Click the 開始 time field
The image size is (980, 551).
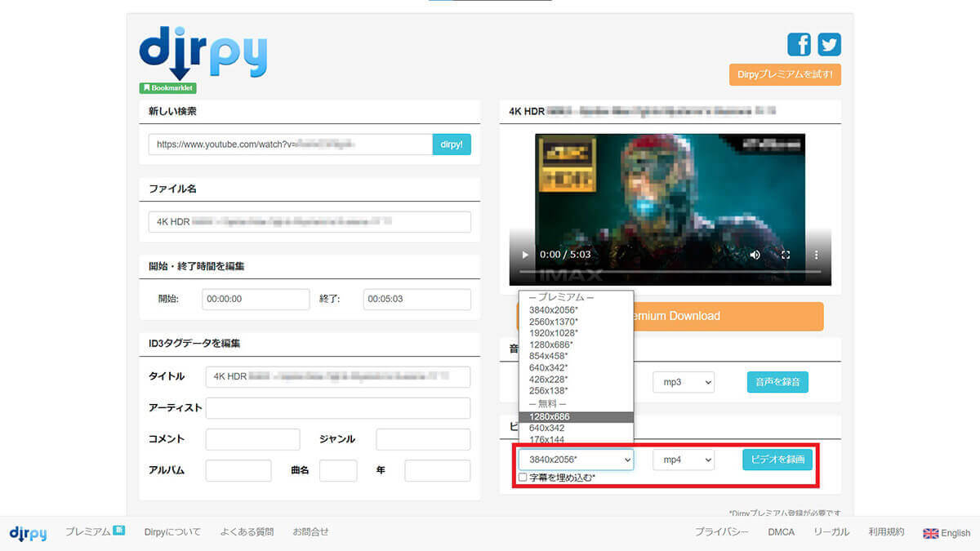(256, 300)
